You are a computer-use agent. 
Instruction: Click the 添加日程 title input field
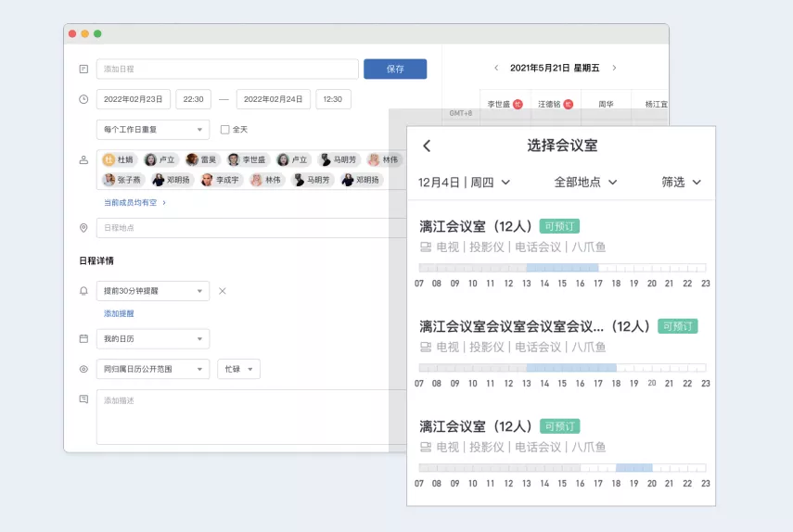pos(227,70)
